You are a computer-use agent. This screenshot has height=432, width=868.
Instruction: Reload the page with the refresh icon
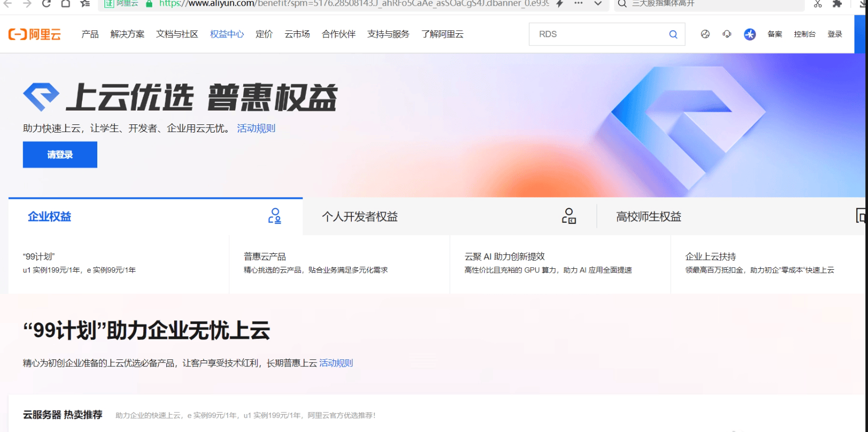point(46,4)
